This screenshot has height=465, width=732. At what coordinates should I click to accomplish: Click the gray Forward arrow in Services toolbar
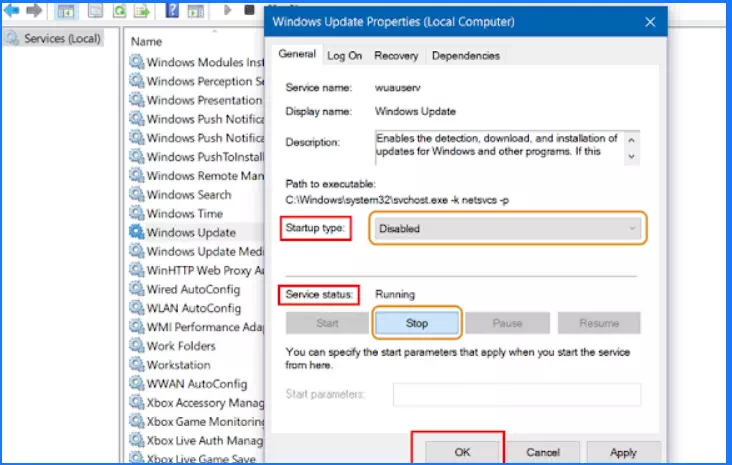coord(34,10)
